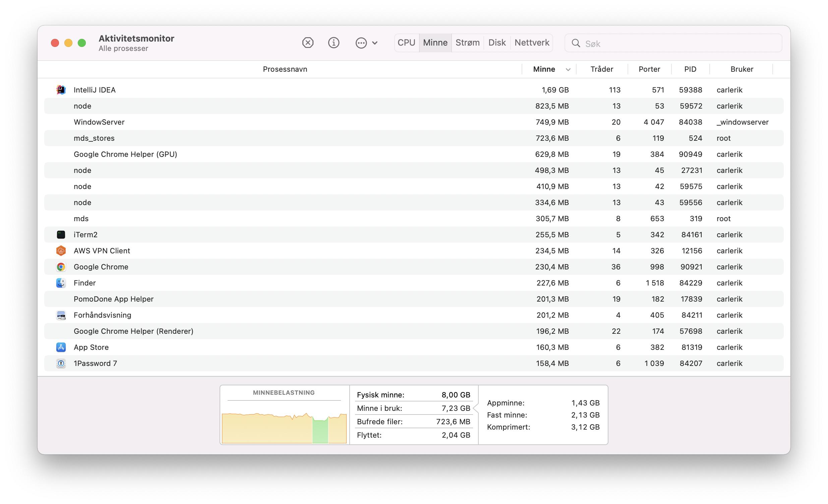Click the IntelliJ IDEA app icon
Image resolution: width=828 pixels, height=504 pixels.
pyautogui.click(x=61, y=90)
